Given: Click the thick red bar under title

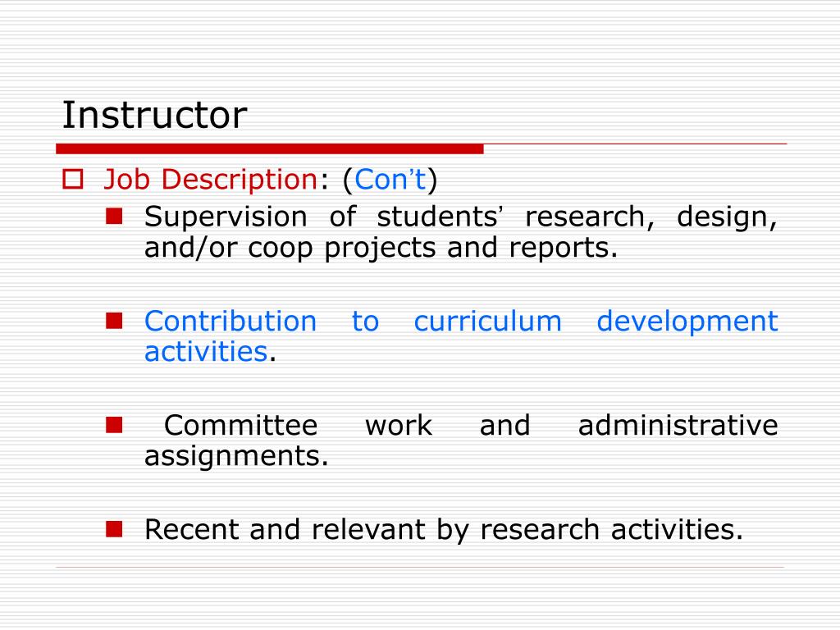Looking at the screenshot, I should (269, 149).
